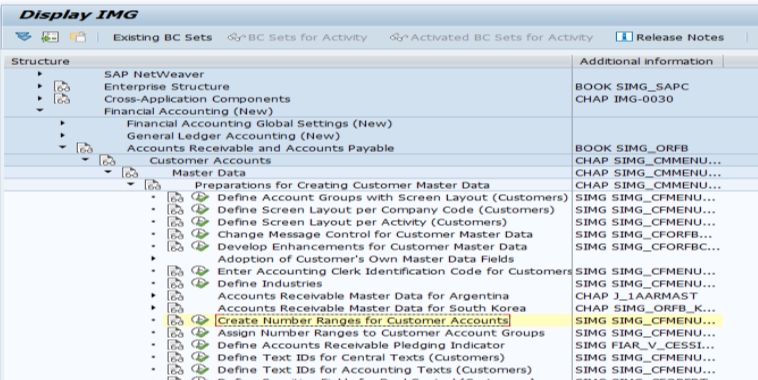Execute Define Text IDs for Central Texts

[200, 357]
